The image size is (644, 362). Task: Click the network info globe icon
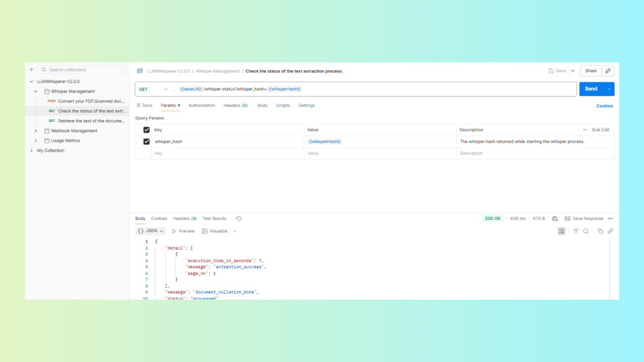[x=555, y=219]
